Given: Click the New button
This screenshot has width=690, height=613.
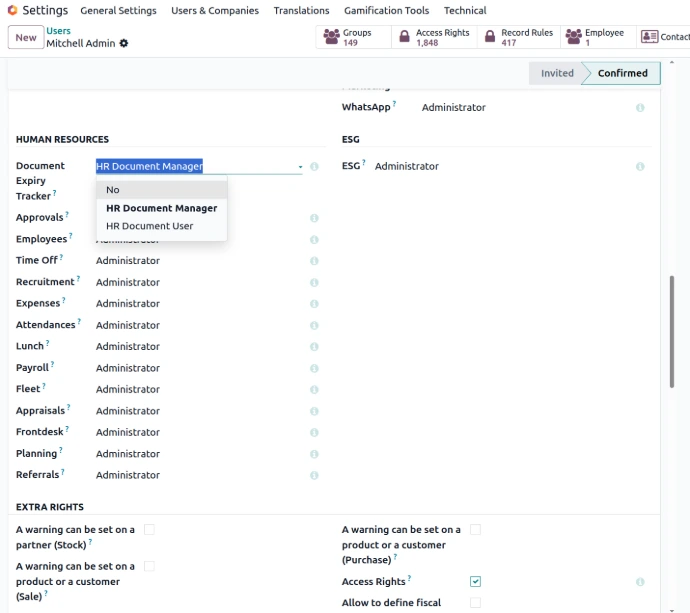Looking at the screenshot, I should [x=26, y=38].
